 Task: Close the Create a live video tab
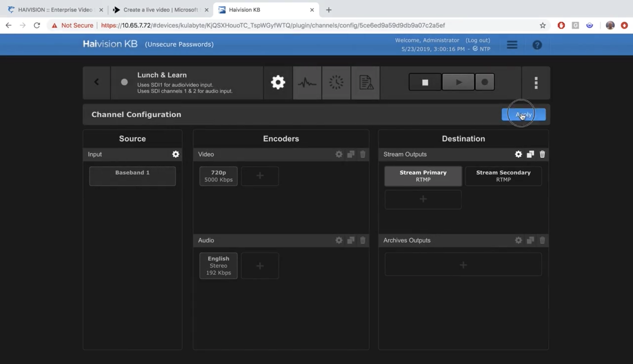(207, 10)
